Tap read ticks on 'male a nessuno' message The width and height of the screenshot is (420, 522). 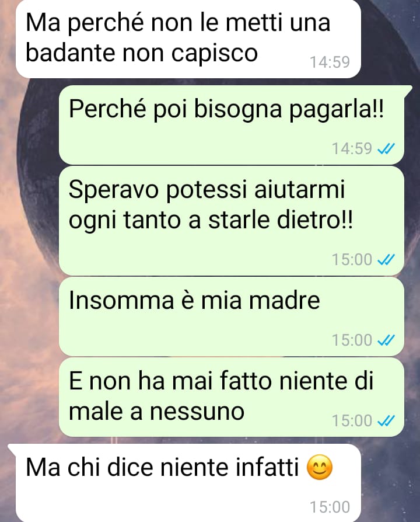click(386, 421)
